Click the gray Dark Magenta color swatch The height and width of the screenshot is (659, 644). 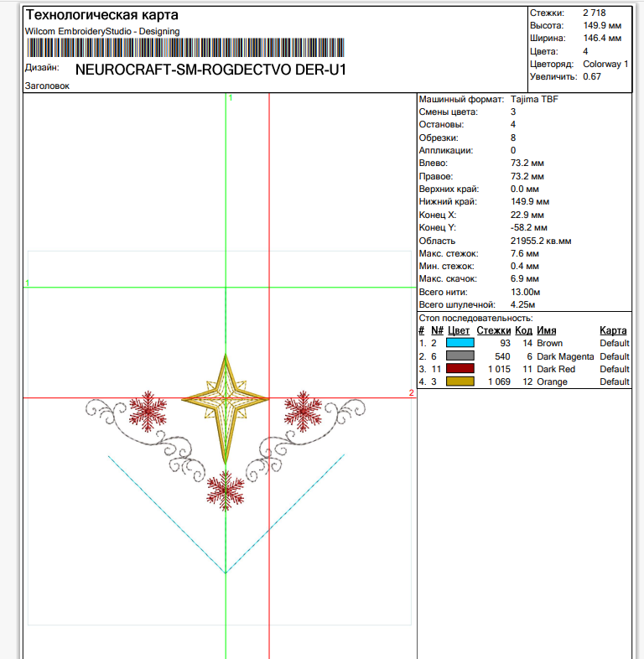[460, 356]
